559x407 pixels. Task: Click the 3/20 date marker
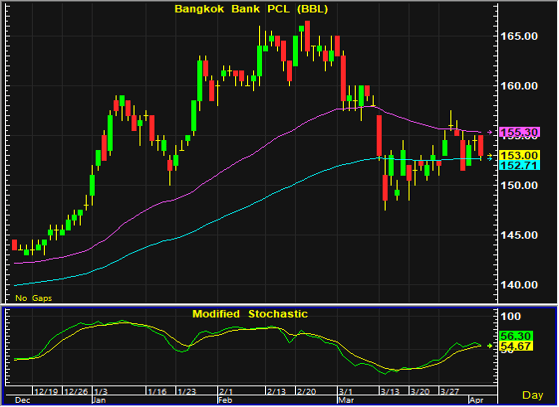click(420, 391)
